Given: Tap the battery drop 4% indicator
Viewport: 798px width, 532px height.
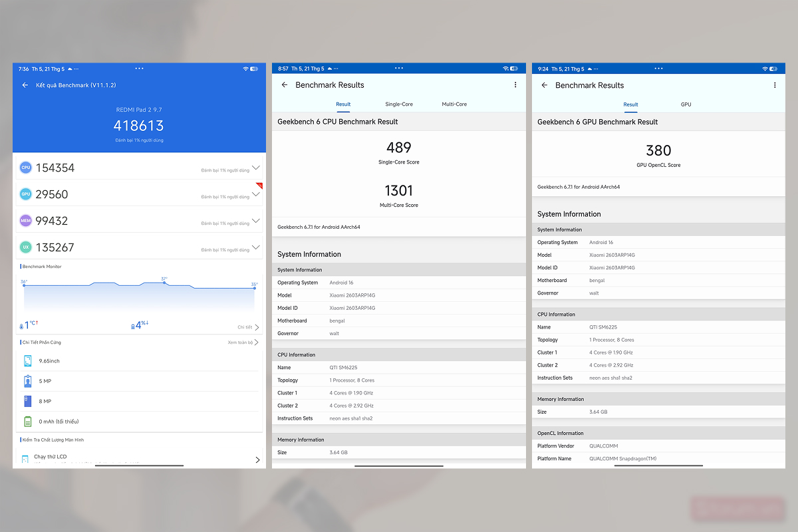Looking at the screenshot, I should [x=140, y=325].
